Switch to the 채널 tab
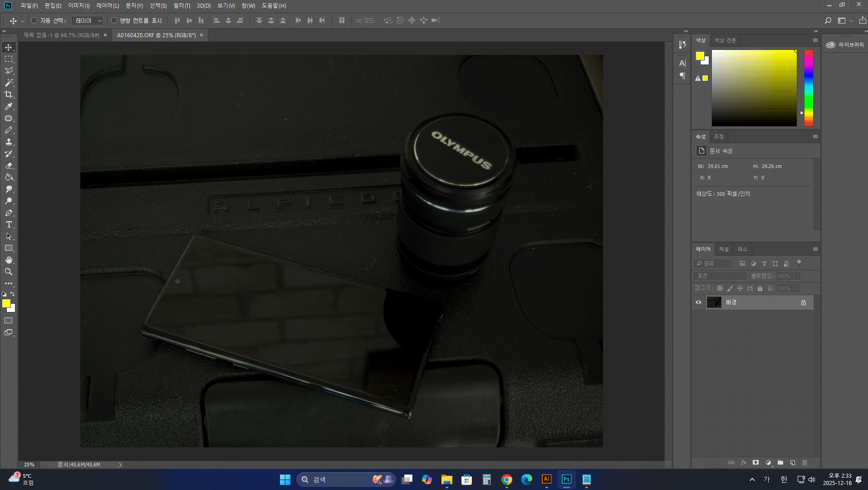The width and height of the screenshot is (868, 490). point(724,249)
